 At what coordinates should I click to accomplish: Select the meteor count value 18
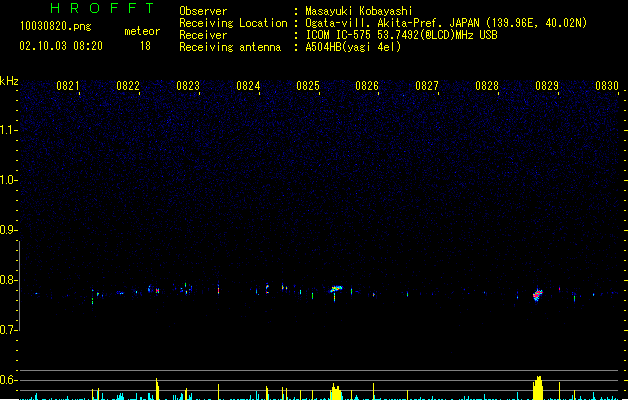[x=145, y=46]
